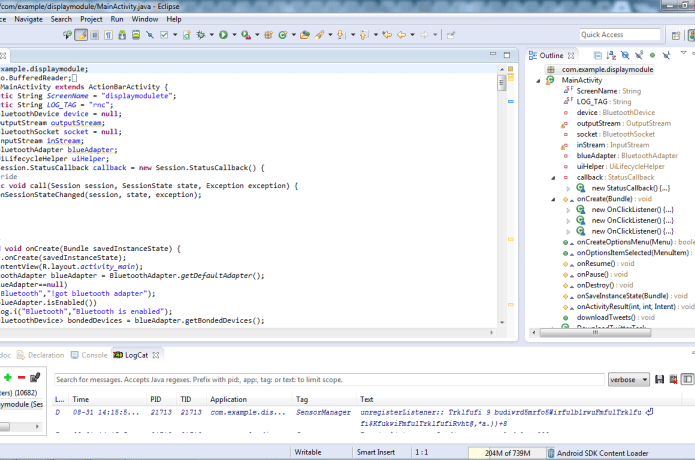Screen dimensions: 695x460
Task: Save LogCat output with the disk icon
Action: click(x=659, y=379)
